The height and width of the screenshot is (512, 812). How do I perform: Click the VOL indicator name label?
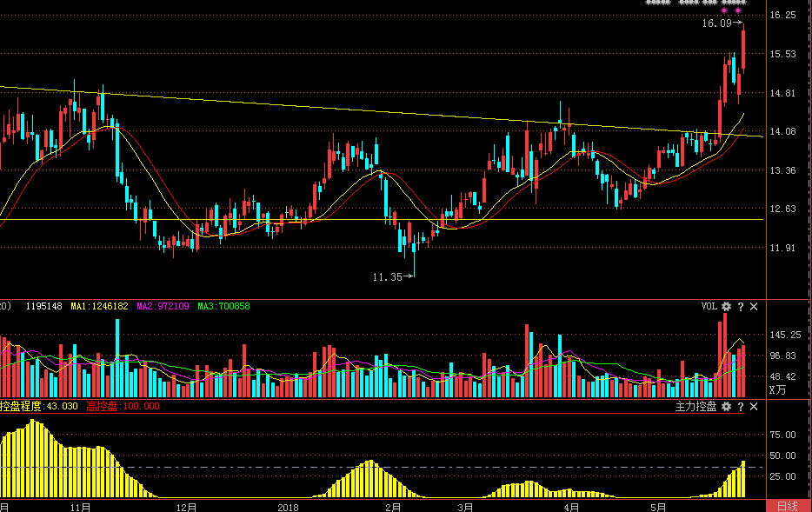[709, 307]
